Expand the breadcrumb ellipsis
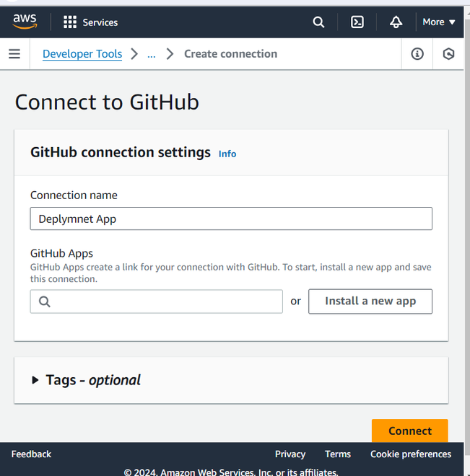Screen dimensions: 470x476 point(151,54)
